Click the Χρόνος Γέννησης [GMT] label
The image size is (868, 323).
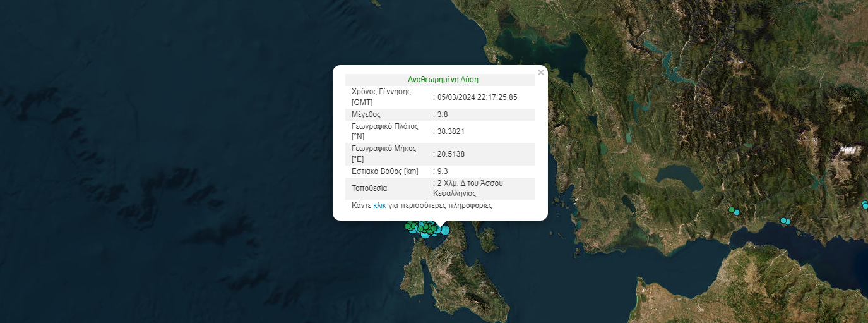pyautogui.click(x=381, y=97)
